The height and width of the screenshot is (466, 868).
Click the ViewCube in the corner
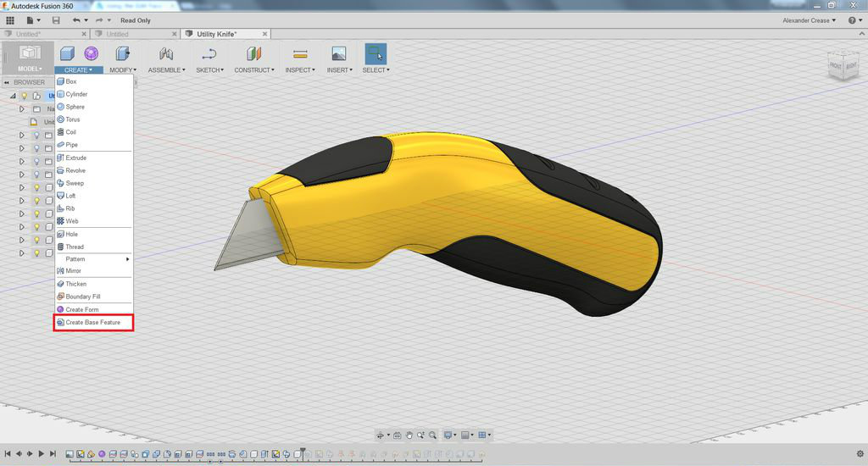pyautogui.click(x=843, y=64)
